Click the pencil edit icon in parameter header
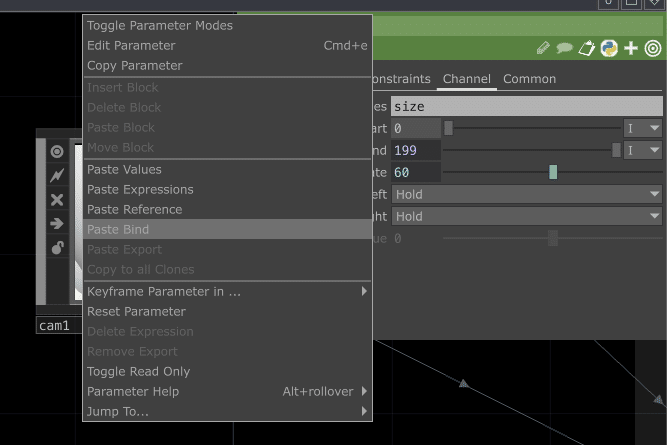 (543, 48)
